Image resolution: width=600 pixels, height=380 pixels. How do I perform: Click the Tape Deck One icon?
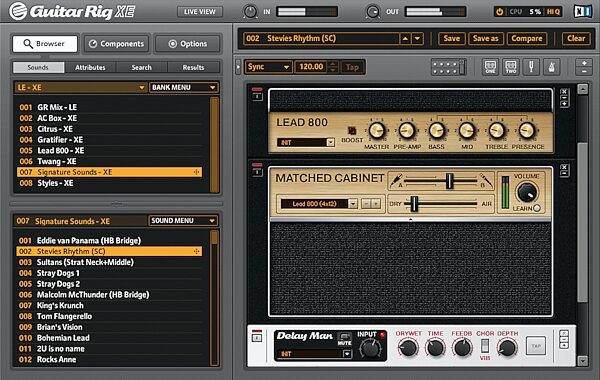tap(490, 67)
